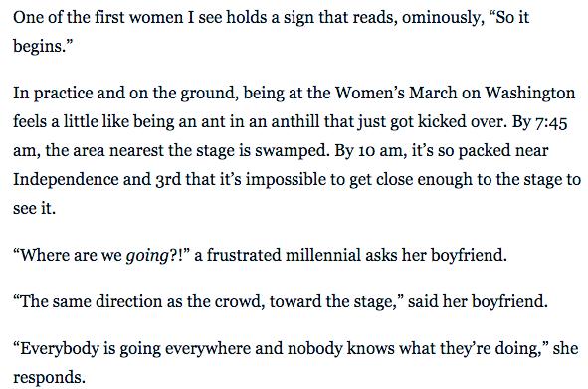Click the italic word "going"
Screen dimensions: 588x389
click(x=147, y=257)
